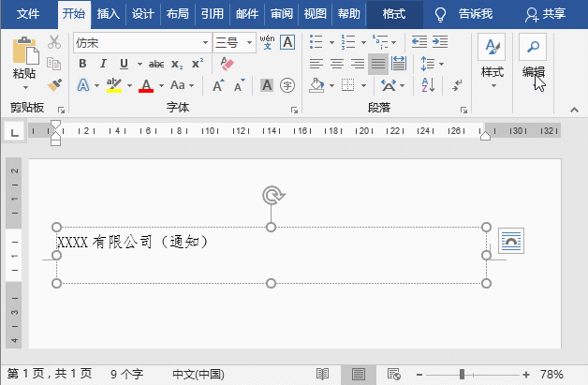Screen dimensions: 588x385
Task: Open the Styles gallery button
Action: [x=492, y=47]
